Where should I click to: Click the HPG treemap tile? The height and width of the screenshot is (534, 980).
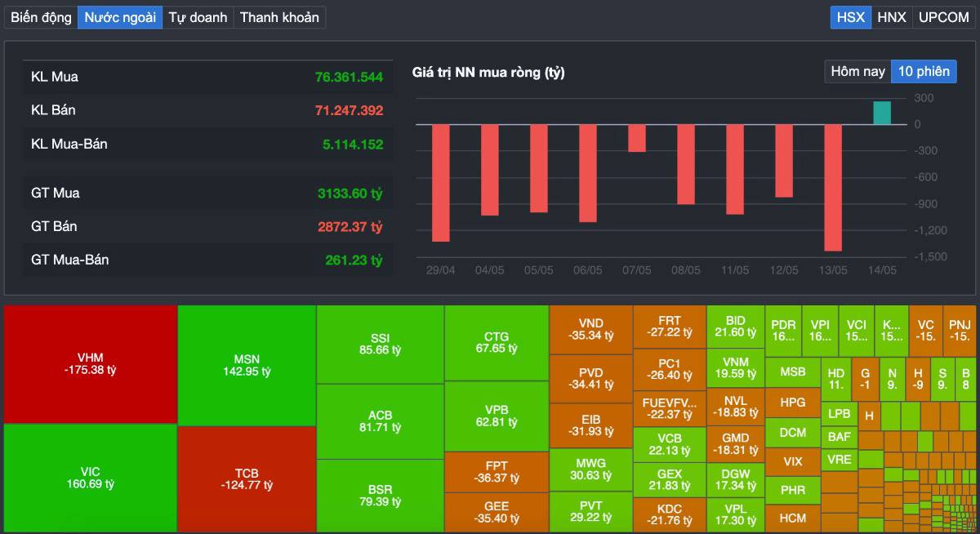[792, 403]
